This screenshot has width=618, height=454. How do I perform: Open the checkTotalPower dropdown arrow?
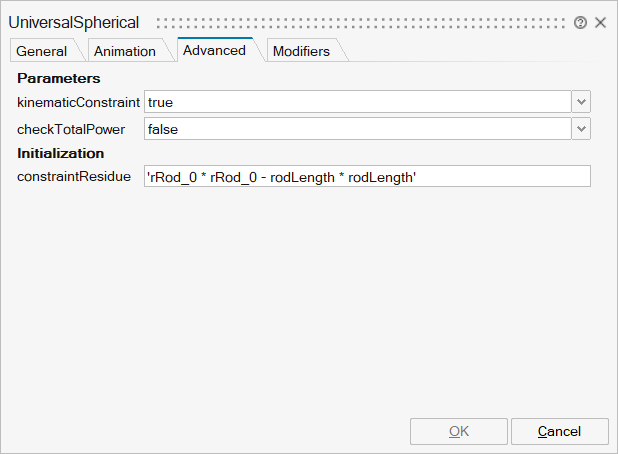(x=581, y=128)
